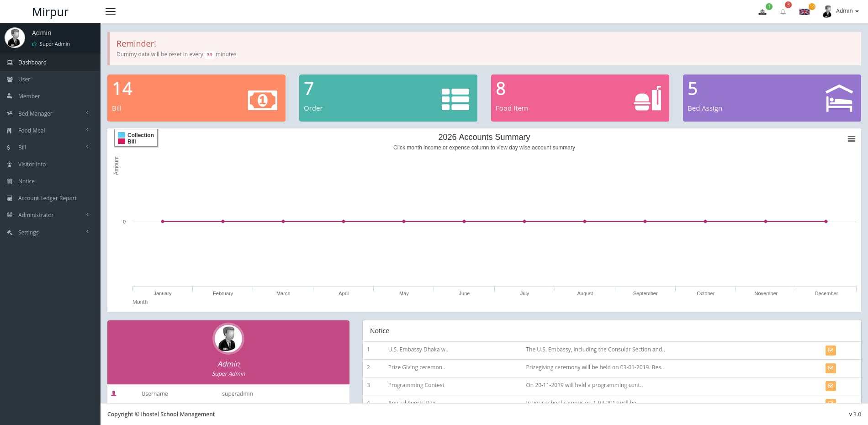Open Visitor Info in sidebar

32,164
